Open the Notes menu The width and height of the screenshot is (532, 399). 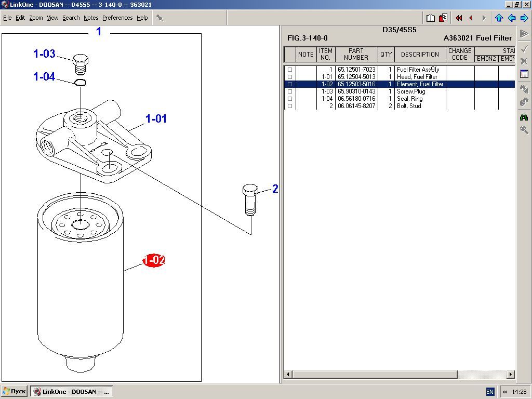point(91,18)
